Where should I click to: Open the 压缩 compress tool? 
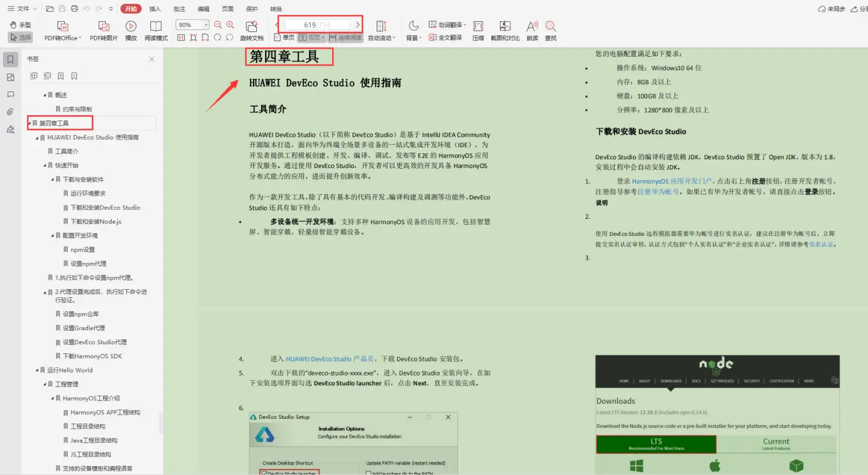[x=478, y=31]
